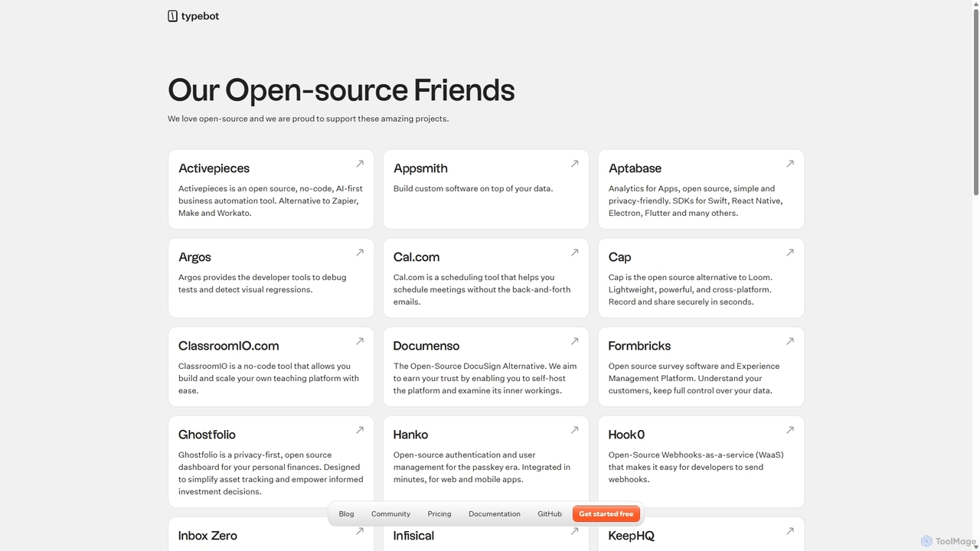
Task: Open the Formbricks card title
Action: point(639,346)
